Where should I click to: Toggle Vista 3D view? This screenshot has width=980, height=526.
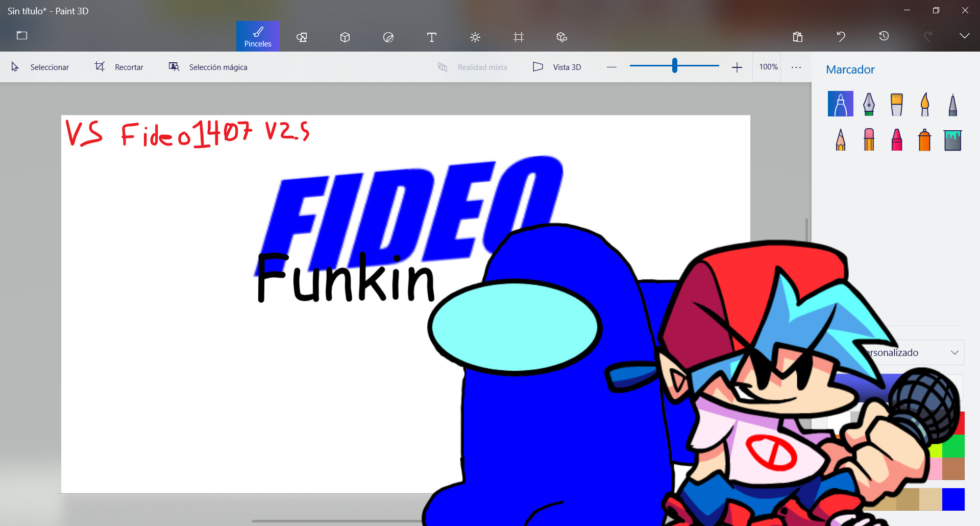(557, 67)
